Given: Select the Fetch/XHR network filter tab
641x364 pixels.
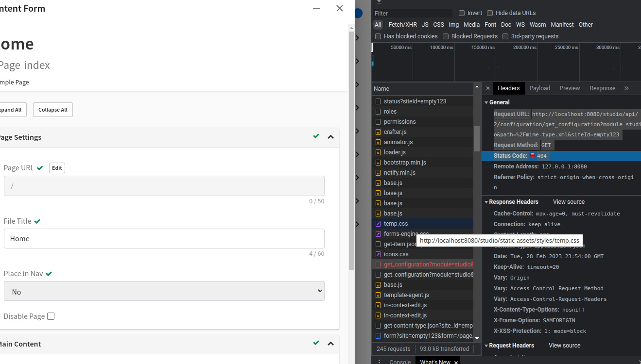Looking at the screenshot, I should coord(402,24).
